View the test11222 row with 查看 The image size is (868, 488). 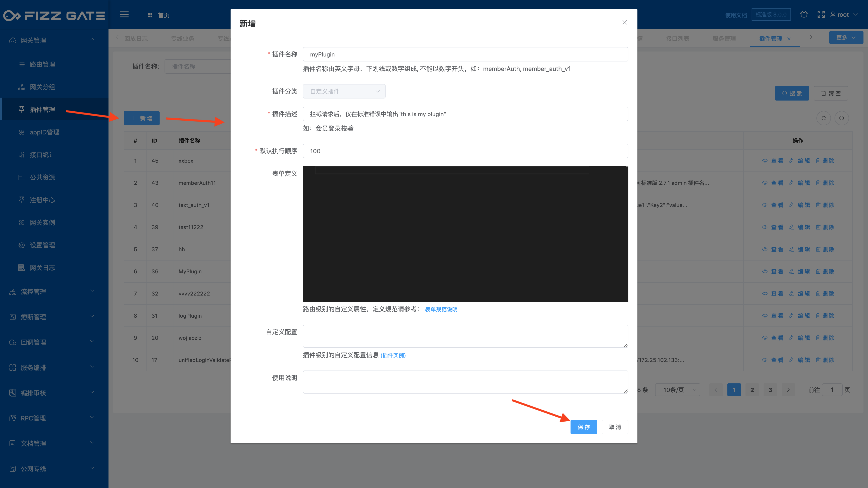[x=773, y=227]
